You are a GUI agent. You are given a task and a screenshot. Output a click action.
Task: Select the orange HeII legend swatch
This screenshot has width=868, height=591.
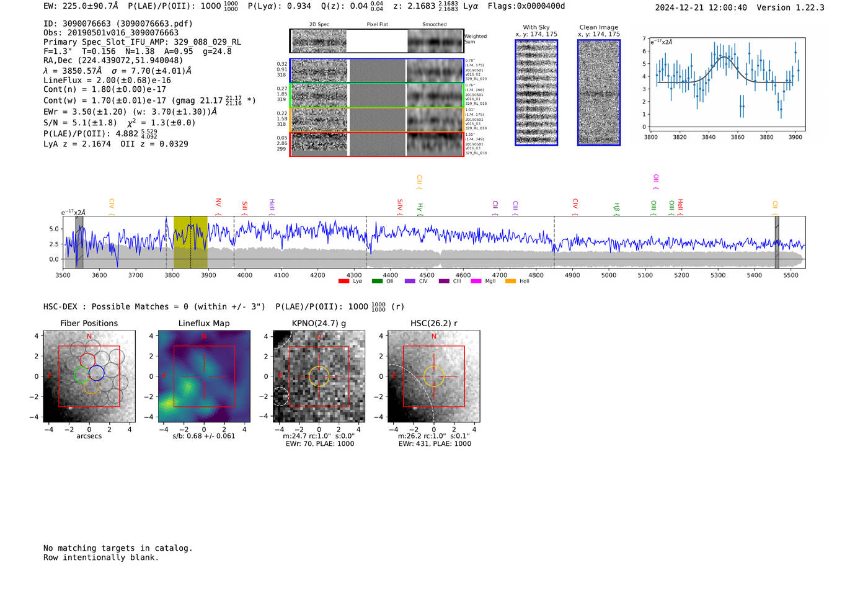[x=510, y=282]
